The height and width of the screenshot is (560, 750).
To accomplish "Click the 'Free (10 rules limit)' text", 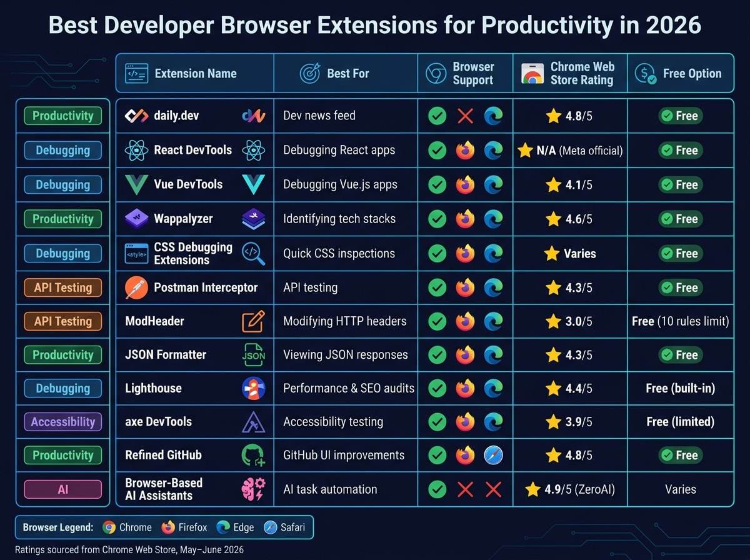I will coord(680,321).
